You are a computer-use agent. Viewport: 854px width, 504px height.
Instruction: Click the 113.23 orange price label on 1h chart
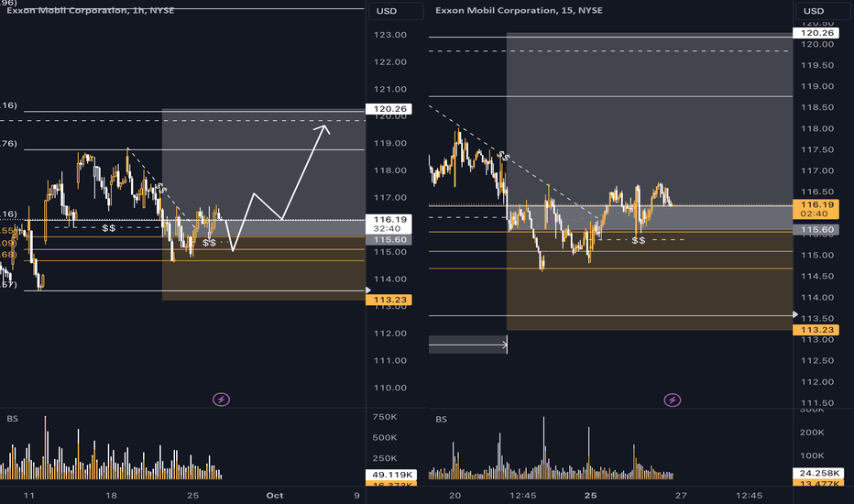pyautogui.click(x=389, y=300)
